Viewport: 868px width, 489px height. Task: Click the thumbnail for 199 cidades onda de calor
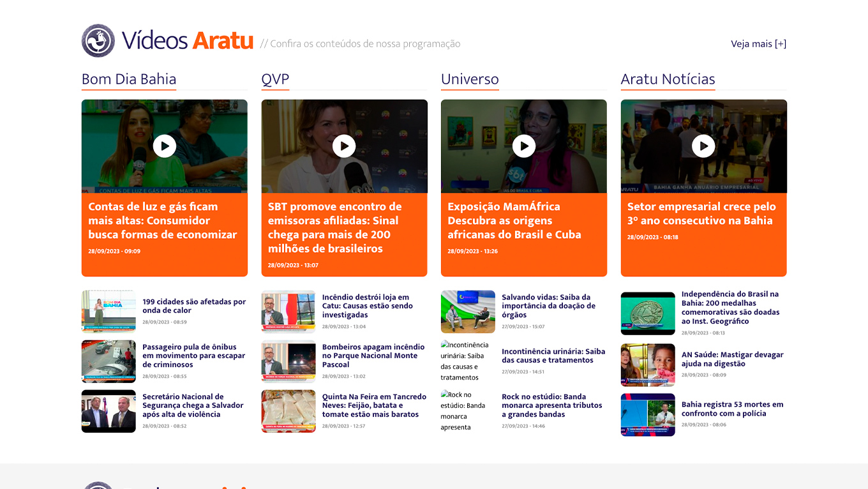tap(108, 312)
